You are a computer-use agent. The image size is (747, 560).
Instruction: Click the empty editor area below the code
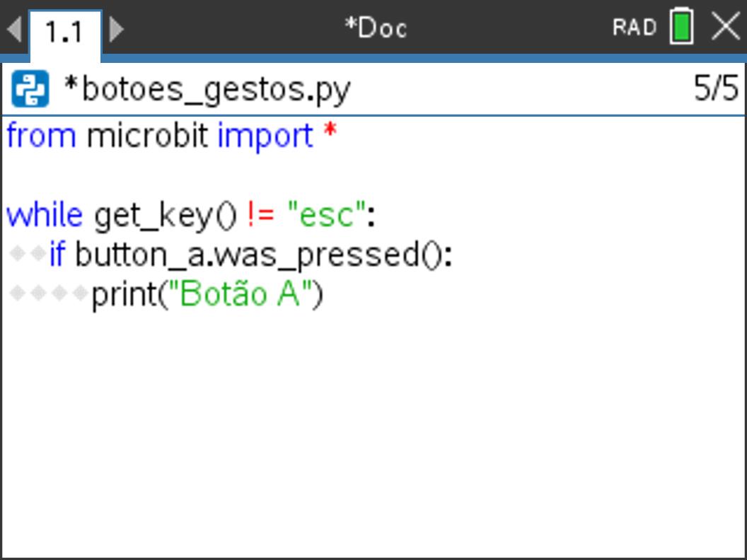[x=373, y=433]
